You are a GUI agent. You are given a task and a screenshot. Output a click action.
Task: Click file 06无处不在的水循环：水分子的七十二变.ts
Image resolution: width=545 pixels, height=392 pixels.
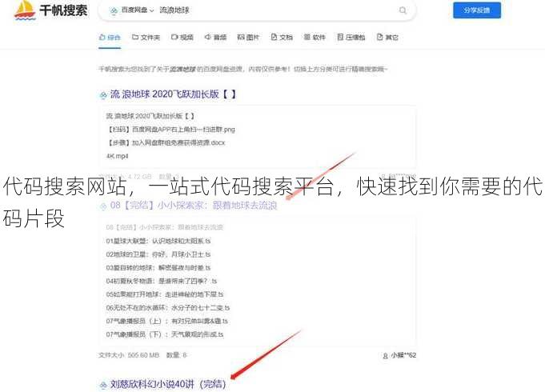pyautogui.click(x=168, y=307)
